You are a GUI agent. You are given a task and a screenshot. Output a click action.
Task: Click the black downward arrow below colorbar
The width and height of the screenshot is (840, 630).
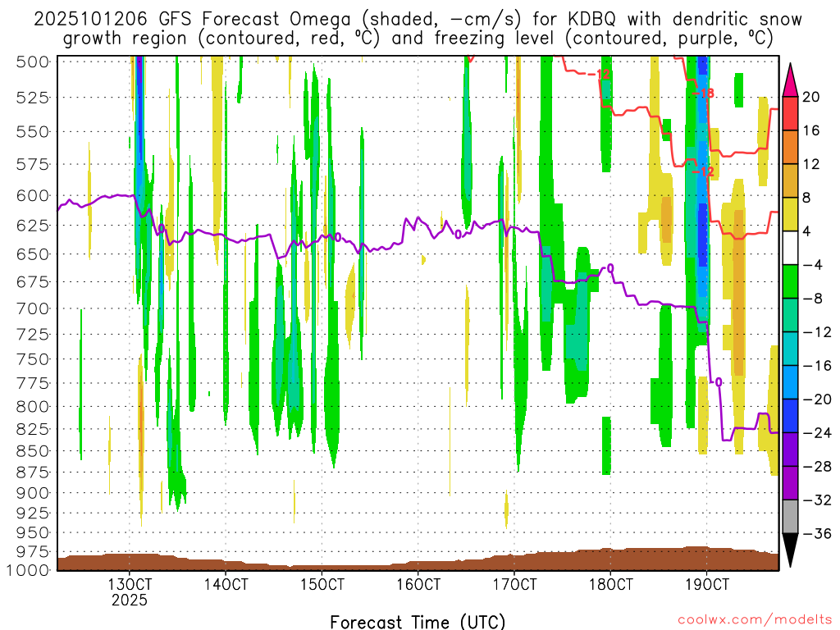pos(790,550)
